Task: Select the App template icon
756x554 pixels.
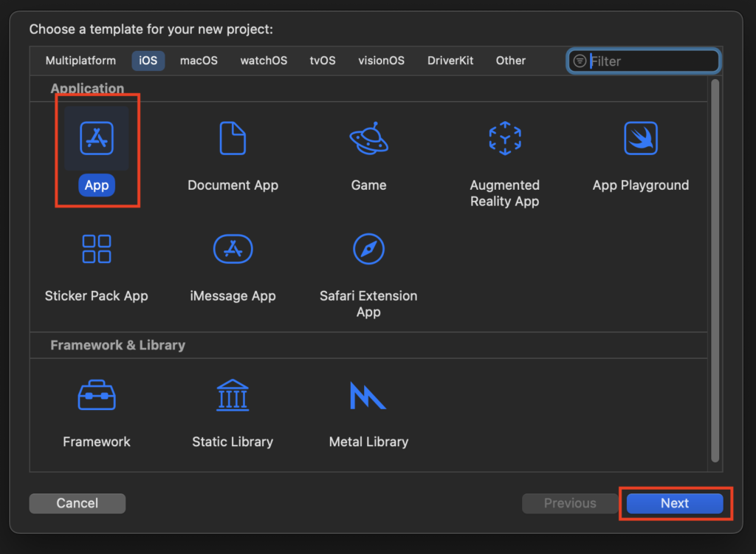Action: (x=97, y=139)
